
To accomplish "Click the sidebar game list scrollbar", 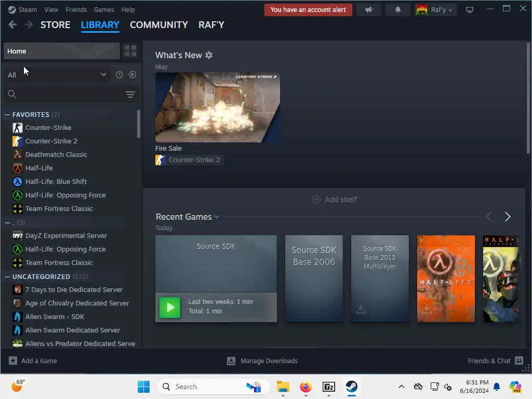I will [138, 124].
